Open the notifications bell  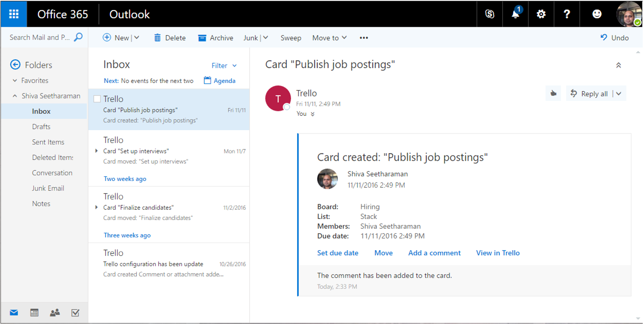click(516, 14)
